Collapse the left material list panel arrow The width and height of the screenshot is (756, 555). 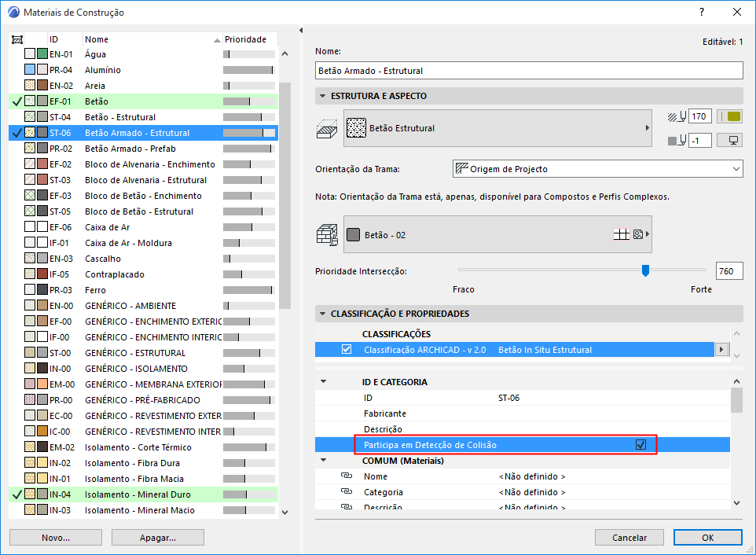[301, 31]
